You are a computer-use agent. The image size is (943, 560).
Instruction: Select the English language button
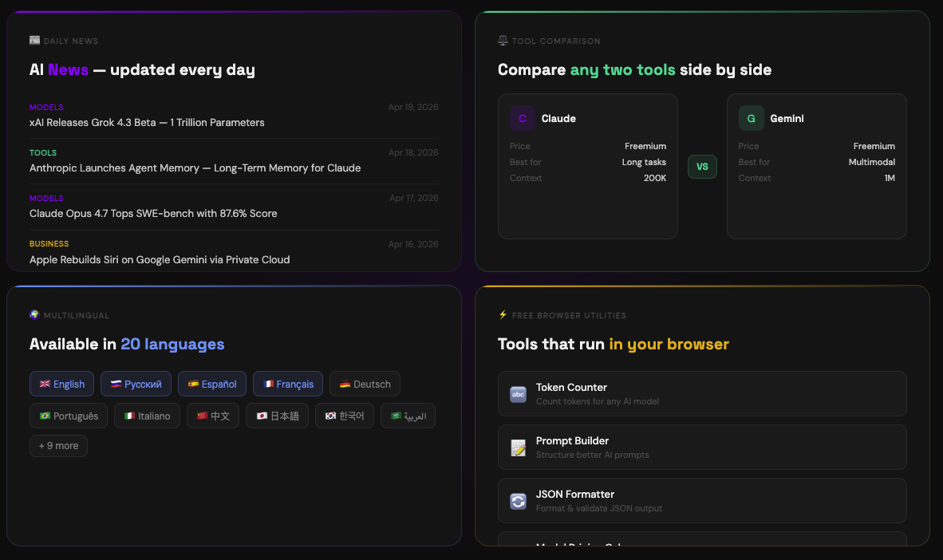coord(61,384)
